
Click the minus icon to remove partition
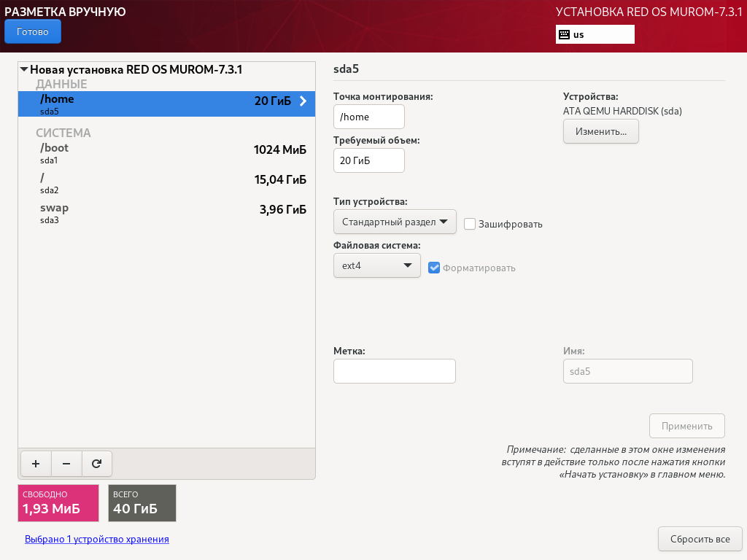66,464
